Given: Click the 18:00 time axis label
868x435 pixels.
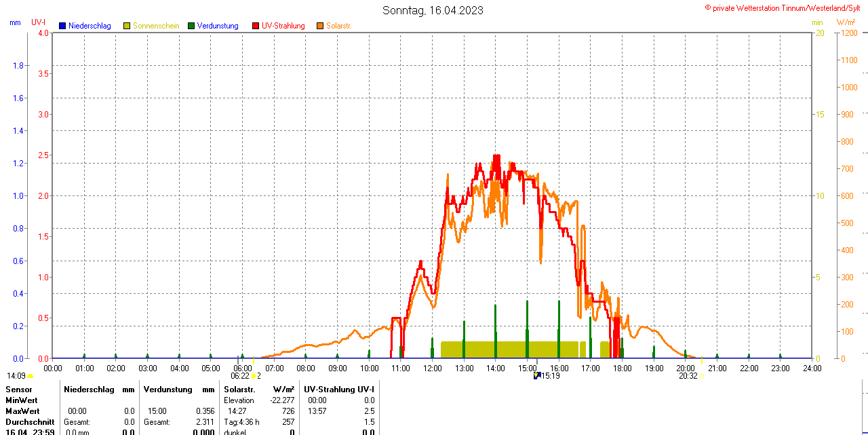Looking at the screenshot, I should [623, 368].
